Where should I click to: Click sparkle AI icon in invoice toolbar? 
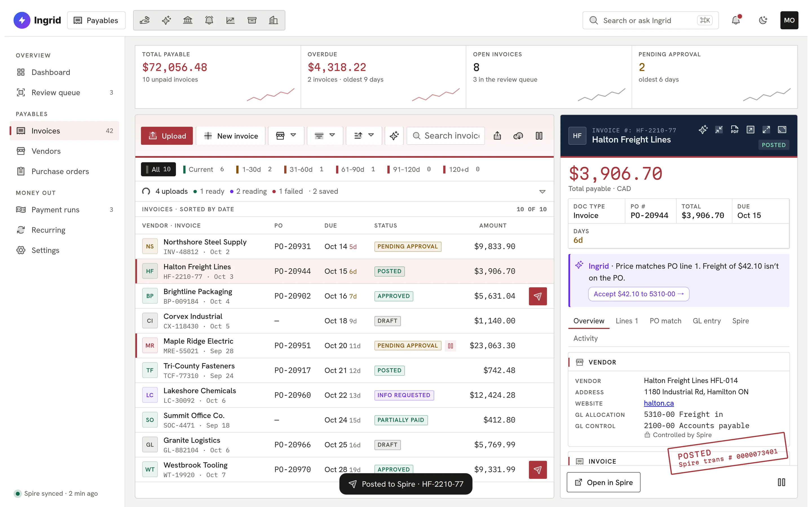[x=394, y=135]
